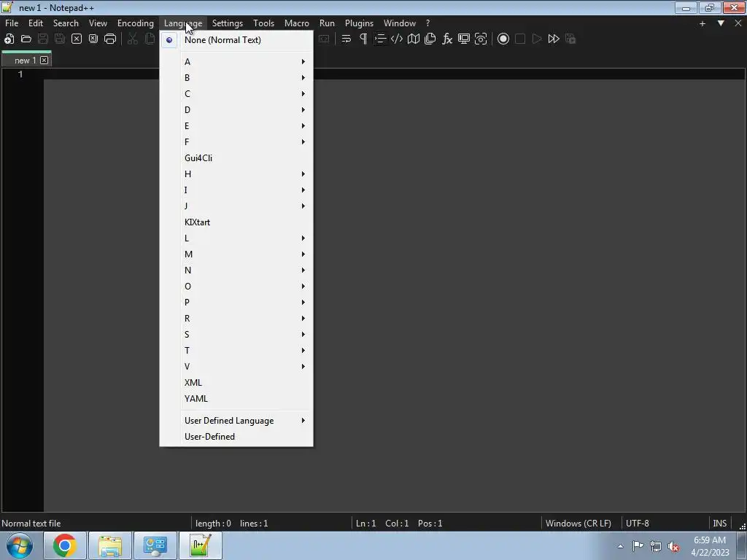This screenshot has height=560, width=747.
Task: Click the plus button at menu bar right
Action: [703, 23]
